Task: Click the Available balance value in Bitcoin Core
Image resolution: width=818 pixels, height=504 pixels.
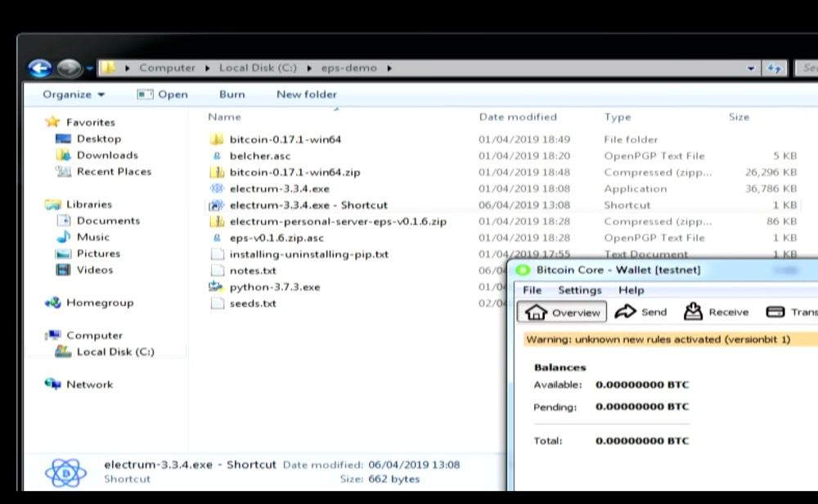Action: (642, 385)
